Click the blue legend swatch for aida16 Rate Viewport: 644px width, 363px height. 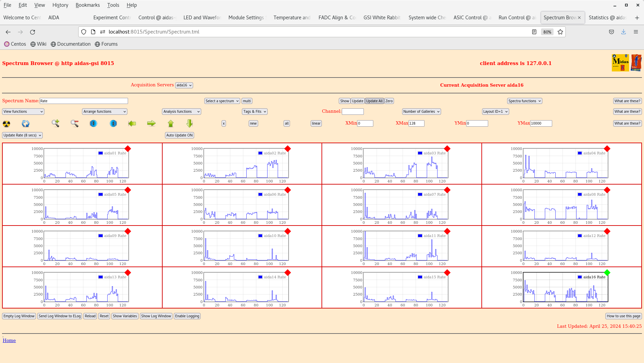[x=580, y=277]
